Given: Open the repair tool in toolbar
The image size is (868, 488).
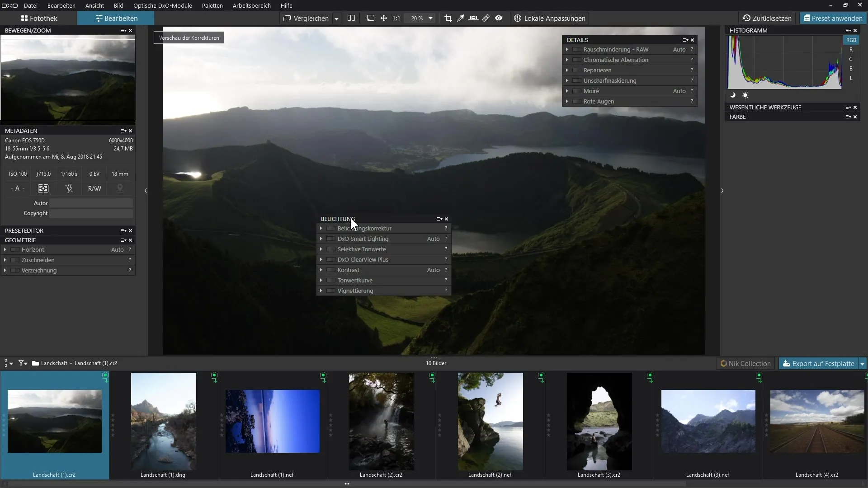Looking at the screenshot, I should [x=486, y=18].
